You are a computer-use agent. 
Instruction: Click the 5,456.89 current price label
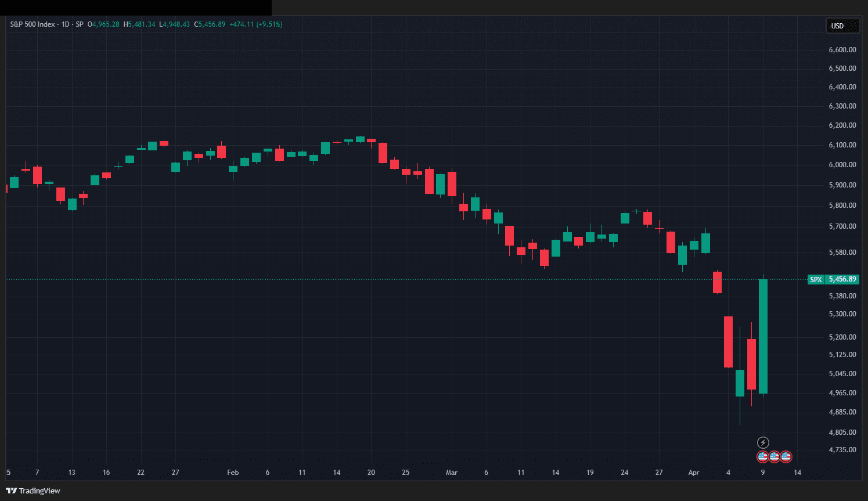pos(842,279)
